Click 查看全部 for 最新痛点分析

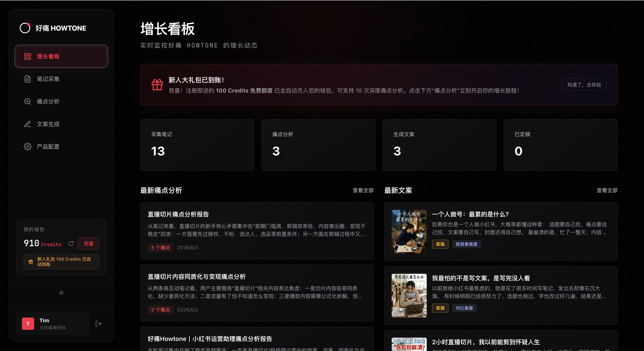point(363,190)
